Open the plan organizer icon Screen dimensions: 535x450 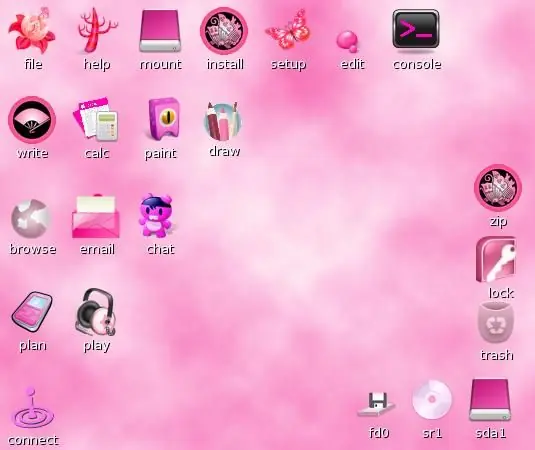32,311
